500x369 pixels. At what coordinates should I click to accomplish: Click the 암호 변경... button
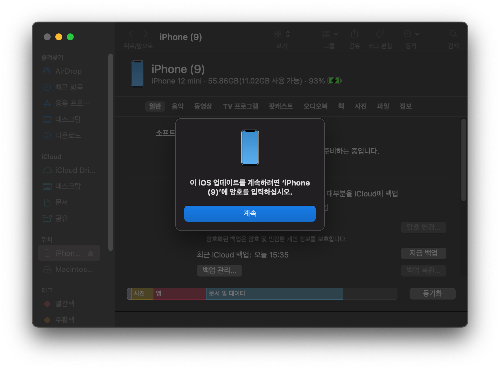click(423, 228)
